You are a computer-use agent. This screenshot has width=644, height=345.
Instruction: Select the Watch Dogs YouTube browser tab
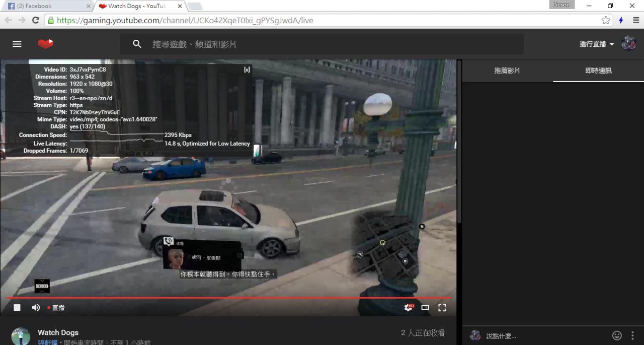tap(138, 6)
